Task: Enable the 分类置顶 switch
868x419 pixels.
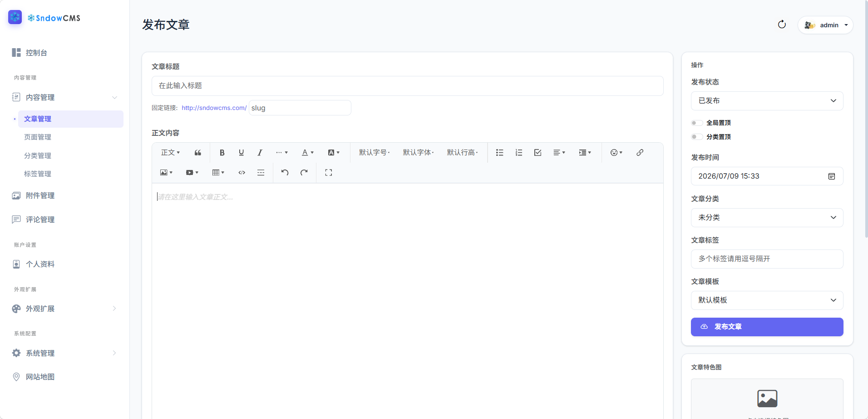Action: 697,137
